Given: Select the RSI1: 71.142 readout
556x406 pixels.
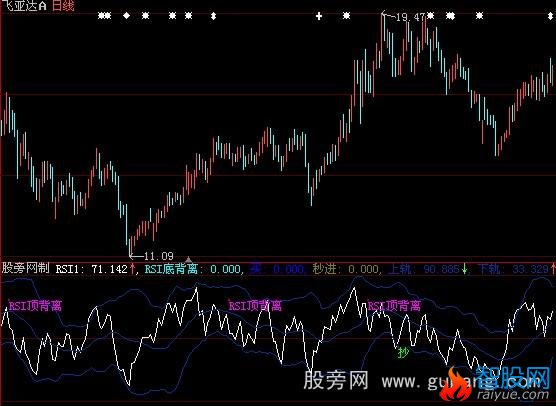Looking at the screenshot, I should pos(91,269).
